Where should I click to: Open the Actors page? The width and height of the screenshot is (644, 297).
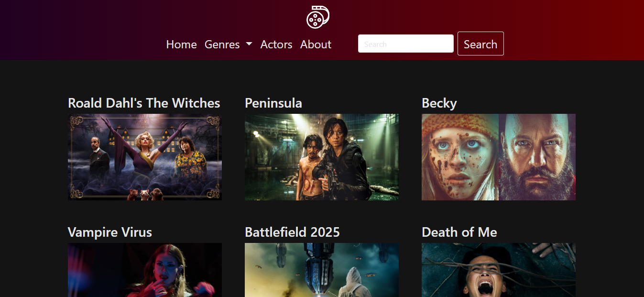tap(276, 44)
